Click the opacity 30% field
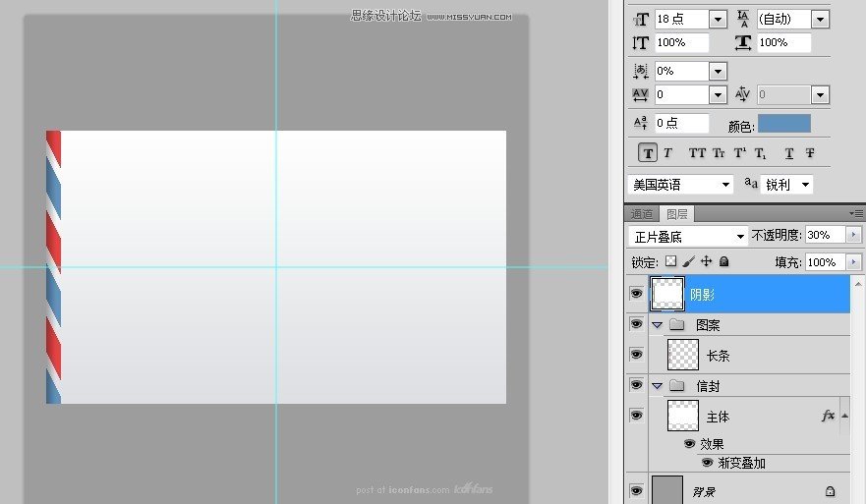866x504 pixels. [825, 235]
